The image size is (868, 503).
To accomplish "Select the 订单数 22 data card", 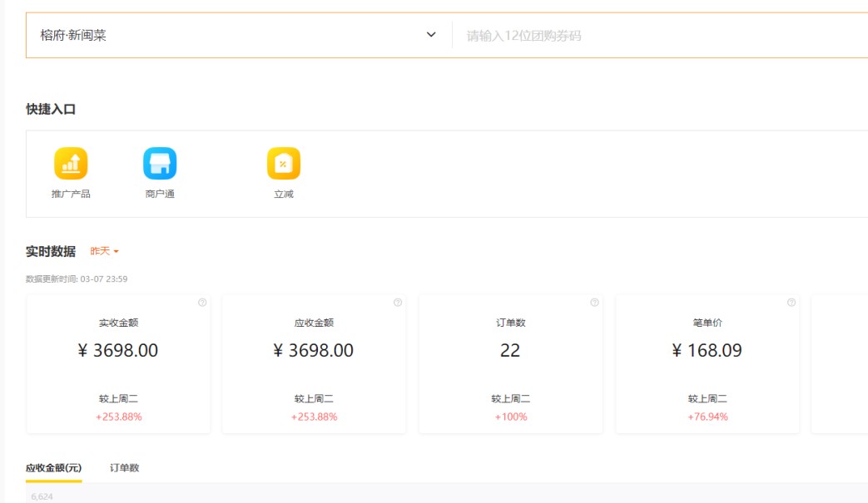I will pyautogui.click(x=510, y=364).
